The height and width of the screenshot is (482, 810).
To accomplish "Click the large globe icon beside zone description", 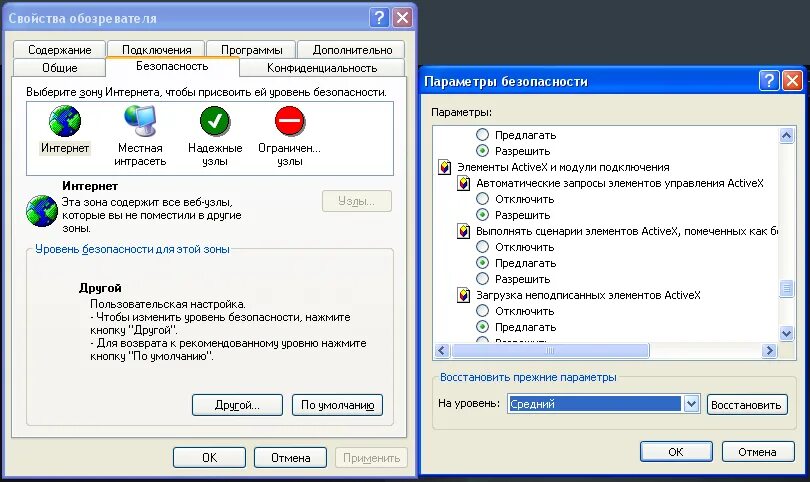I will [42, 211].
